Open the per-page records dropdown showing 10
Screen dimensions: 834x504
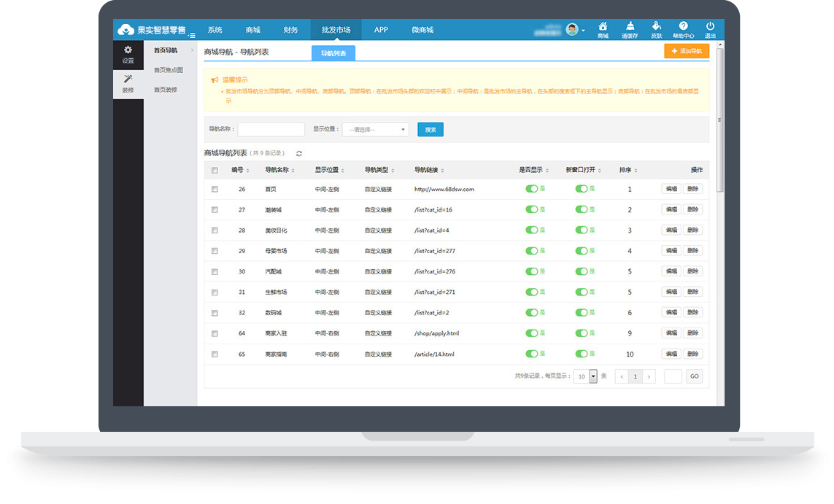coord(593,376)
